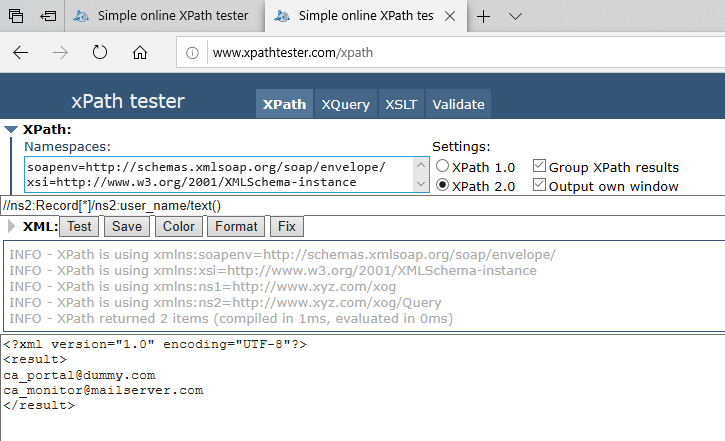Open the tab overview icon

16,16
